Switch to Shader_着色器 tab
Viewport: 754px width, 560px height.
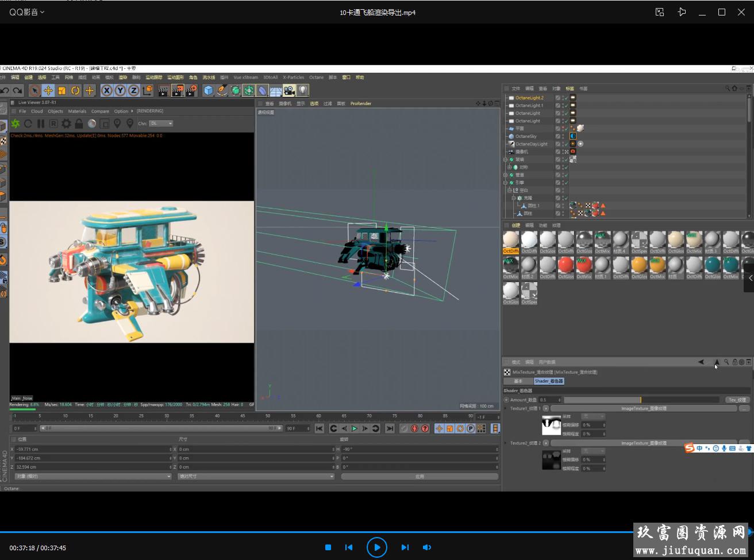pos(549,381)
